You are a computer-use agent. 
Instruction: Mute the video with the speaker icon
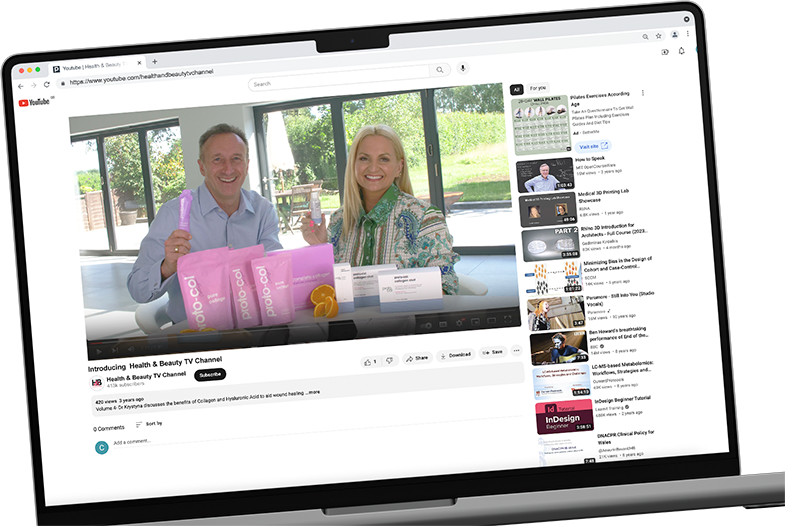point(131,349)
